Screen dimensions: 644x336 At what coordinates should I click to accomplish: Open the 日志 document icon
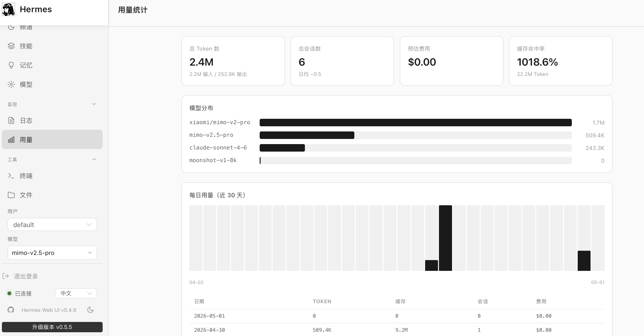(x=11, y=120)
